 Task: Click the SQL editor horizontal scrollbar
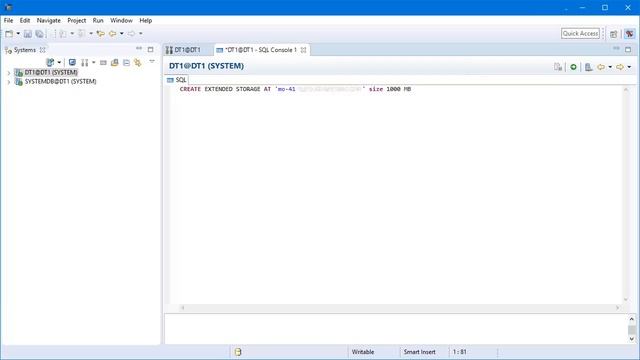point(400,308)
